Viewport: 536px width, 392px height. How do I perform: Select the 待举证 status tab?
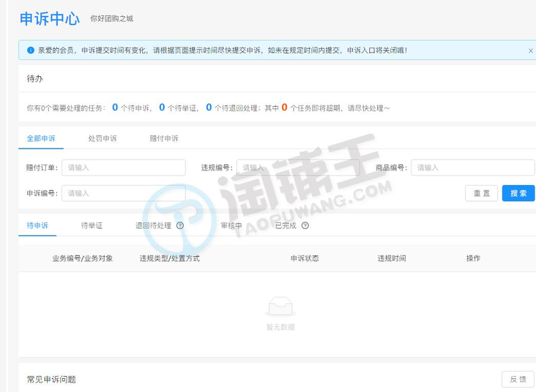(92, 225)
